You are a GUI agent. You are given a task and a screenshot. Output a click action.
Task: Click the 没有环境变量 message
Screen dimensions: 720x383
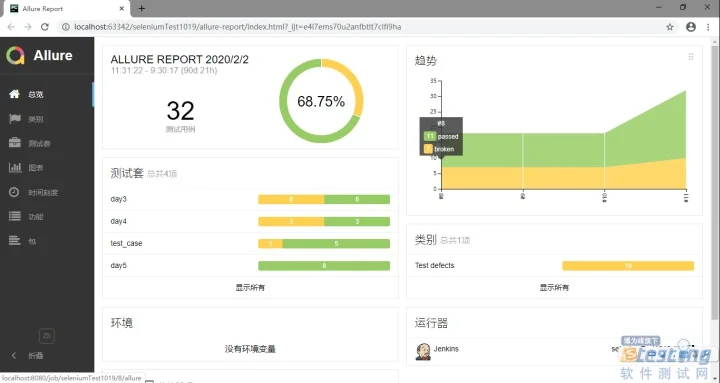[250, 349]
